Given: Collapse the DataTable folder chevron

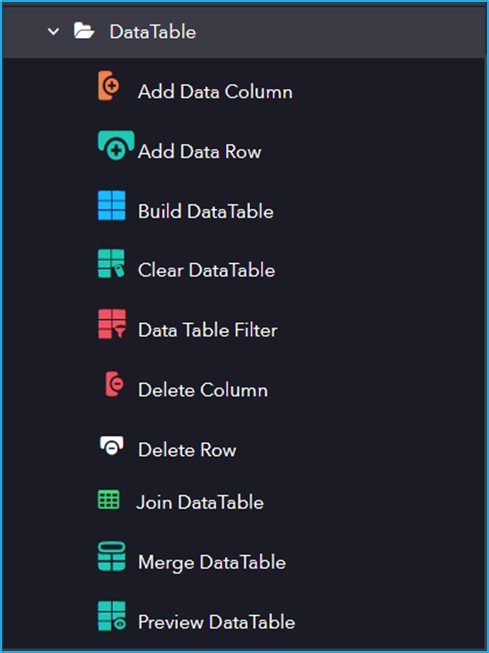Looking at the screenshot, I should point(53,31).
